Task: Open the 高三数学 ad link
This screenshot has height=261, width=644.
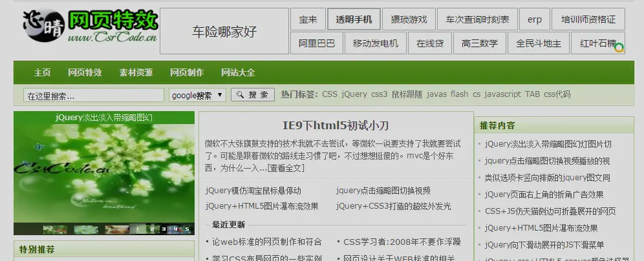Action: 480,43
